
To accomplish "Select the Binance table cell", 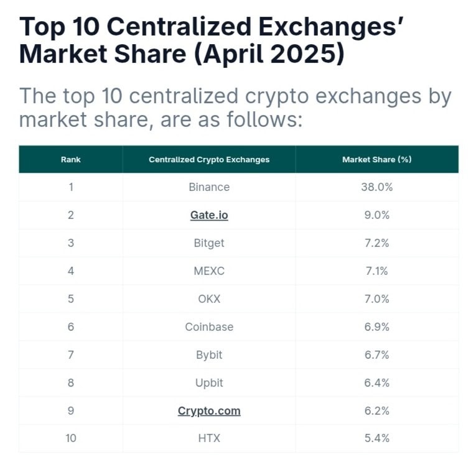I will coord(209,187).
